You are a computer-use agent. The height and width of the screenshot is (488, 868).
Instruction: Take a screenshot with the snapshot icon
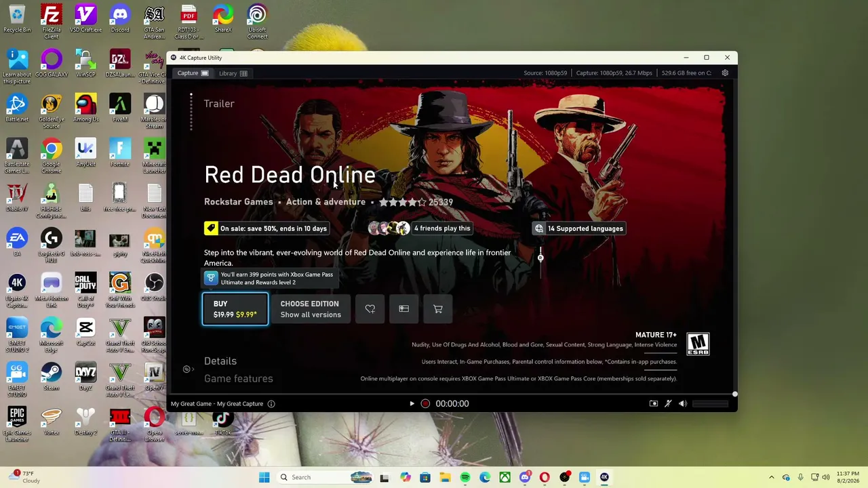[x=654, y=404]
